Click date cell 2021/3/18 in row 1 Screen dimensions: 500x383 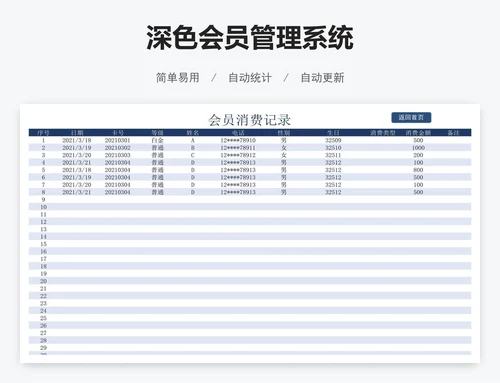pyautogui.click(x=77, y=140)
